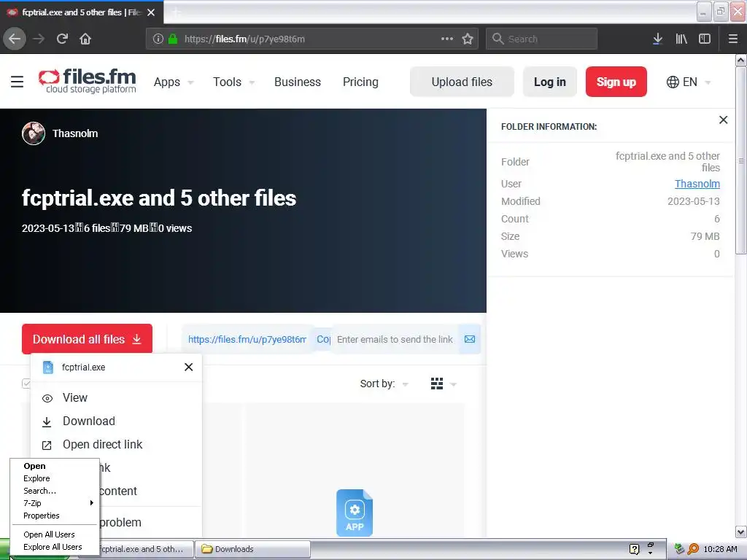
Task: Close the fcptrial.exe browser tab
Action: (x=151, y=12)
